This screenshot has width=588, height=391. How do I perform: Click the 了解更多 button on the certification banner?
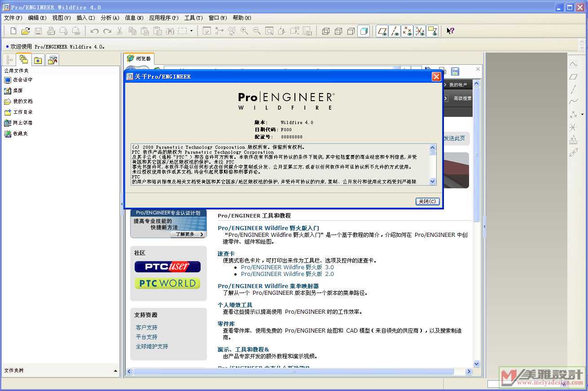click(x=188, y=234)
